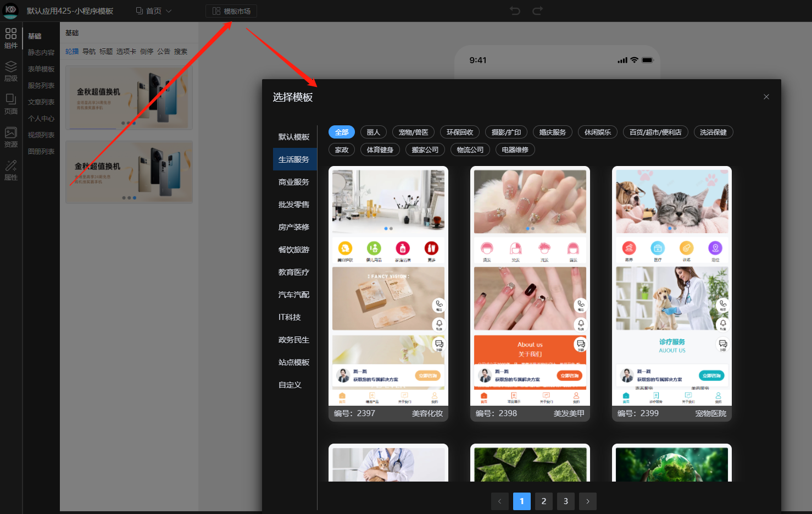Open template page 3

(566, 501)
